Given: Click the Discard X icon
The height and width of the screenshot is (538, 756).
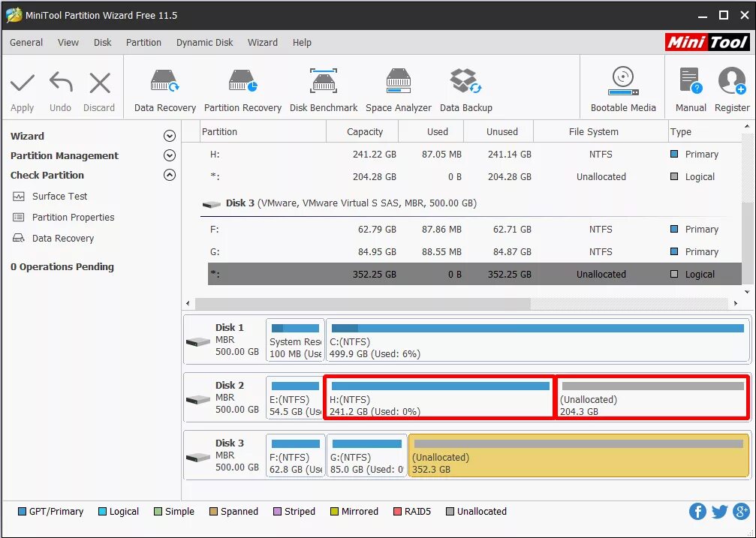Looking at the screenshot, I should [x=100, y=83].
